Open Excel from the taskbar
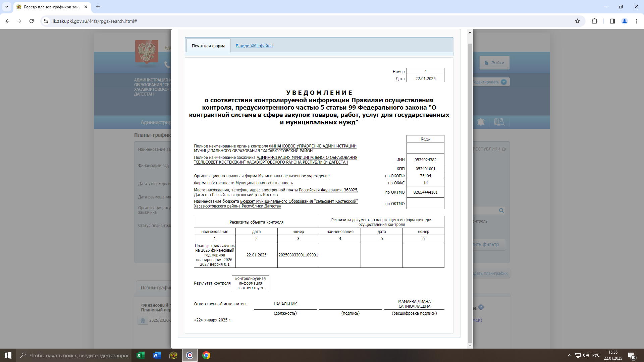Screen dimensions: 644x362 141,355
